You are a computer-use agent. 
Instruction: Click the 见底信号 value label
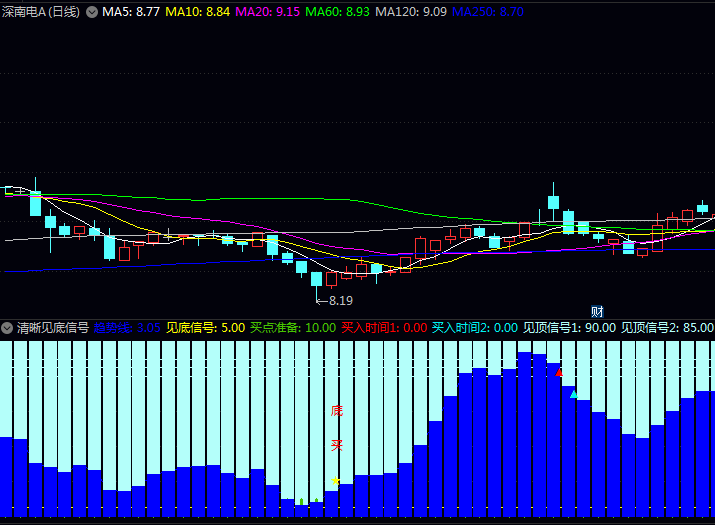pos(205,327)
